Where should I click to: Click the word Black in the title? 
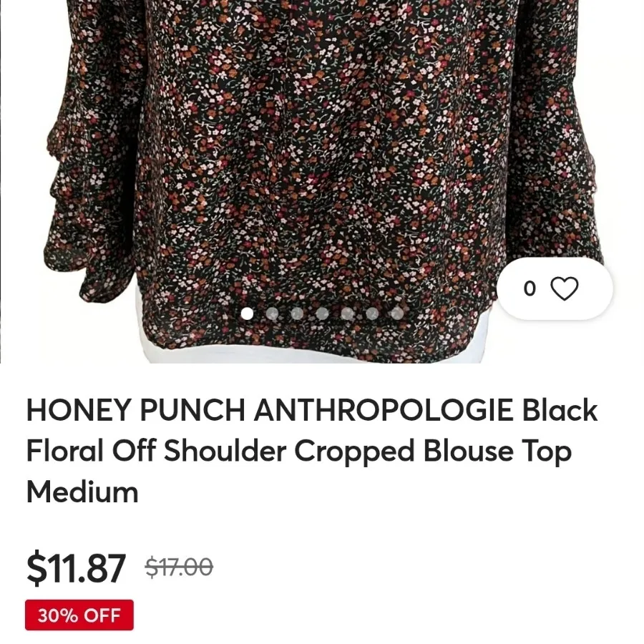tap(560, 409)
